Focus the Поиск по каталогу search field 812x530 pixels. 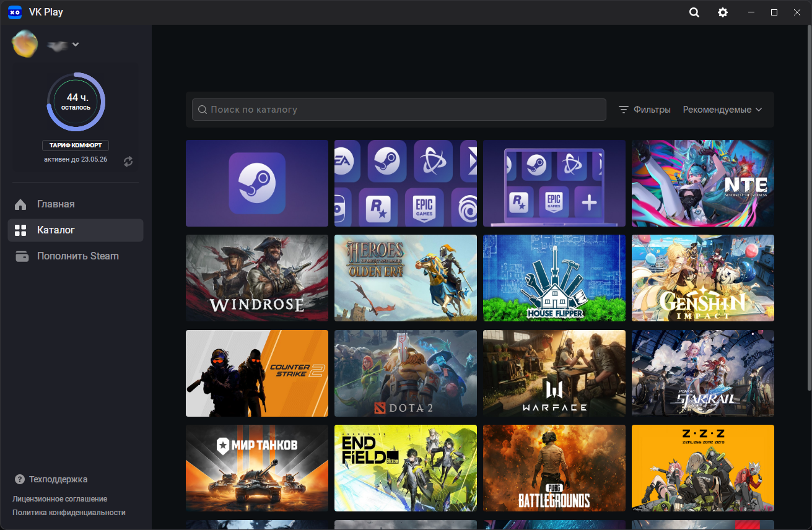[399, 110]
